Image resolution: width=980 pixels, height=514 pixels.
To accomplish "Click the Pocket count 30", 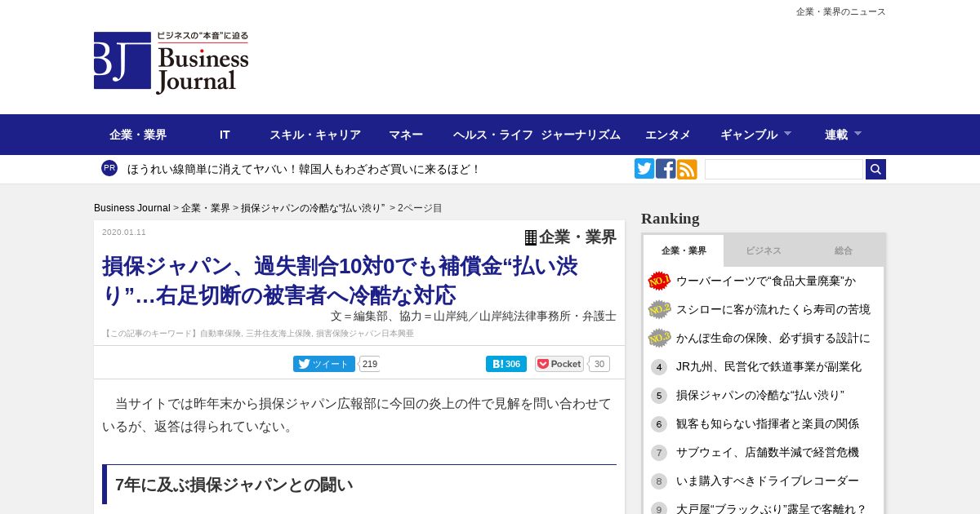I will (x=599, y=364).
